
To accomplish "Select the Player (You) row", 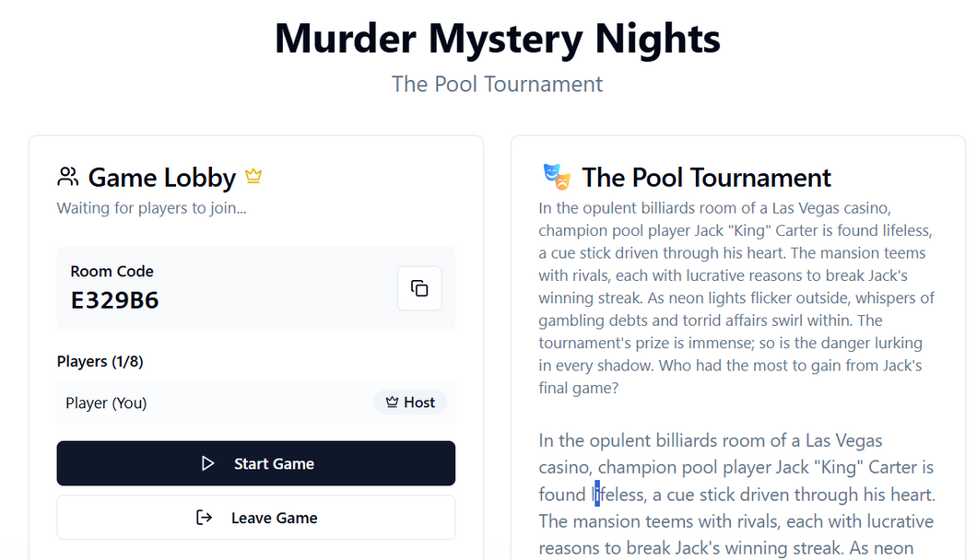I will [x=256, y=402].
